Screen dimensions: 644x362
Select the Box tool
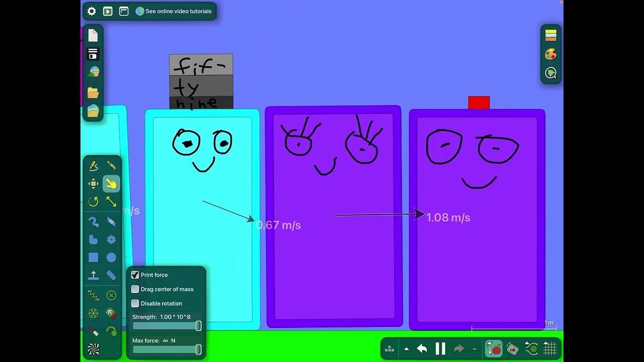[94, 257]
